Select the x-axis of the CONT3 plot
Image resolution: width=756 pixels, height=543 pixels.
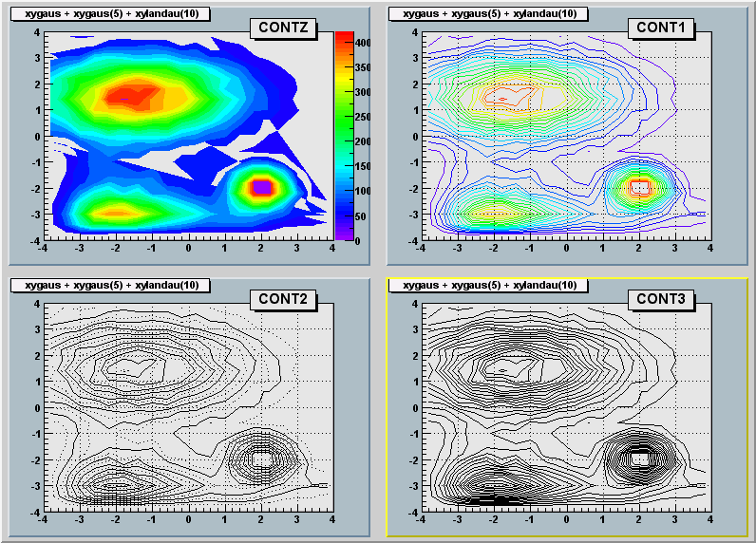pyautogui.click(x=565, y=513)
